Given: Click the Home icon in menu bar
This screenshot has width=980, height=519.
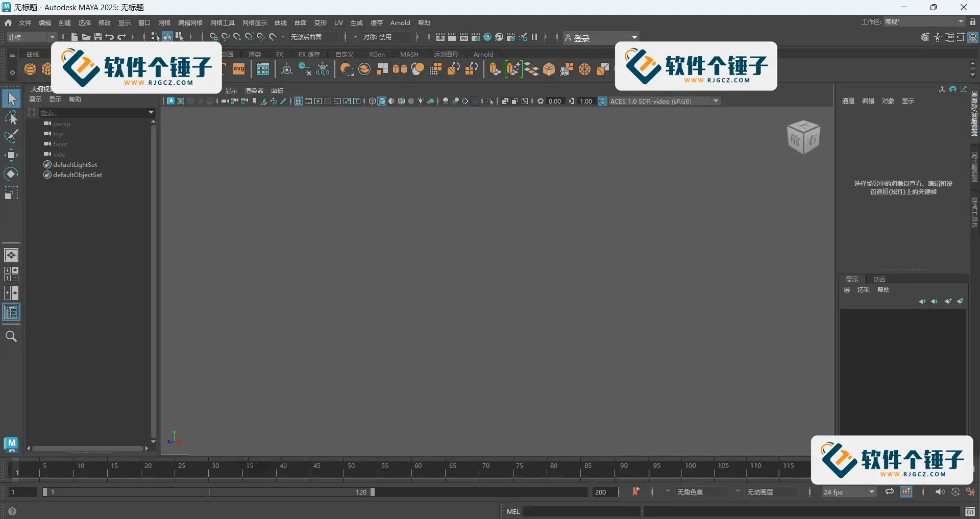Looking at the screenshot, I should [8, 22].
